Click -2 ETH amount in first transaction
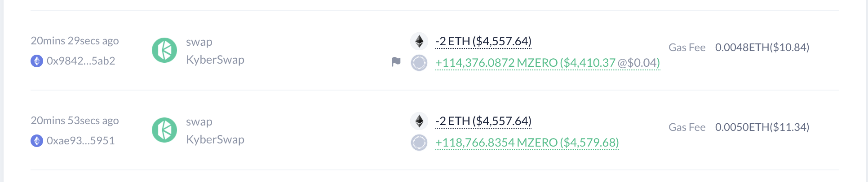Image resolution: width=868 pixels, height=182 pixels. click(483, 41)
